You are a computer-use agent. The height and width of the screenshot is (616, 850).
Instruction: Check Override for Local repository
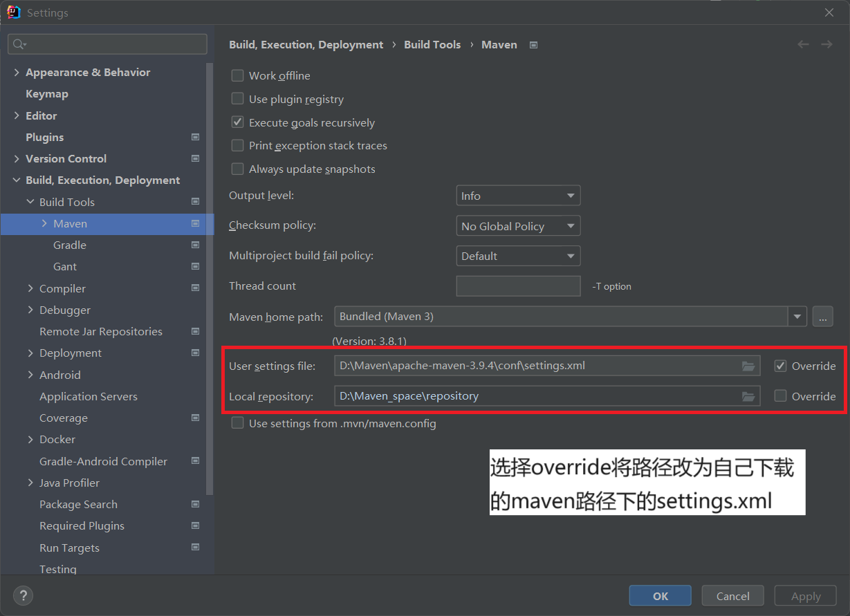click(x=781, y=396)
